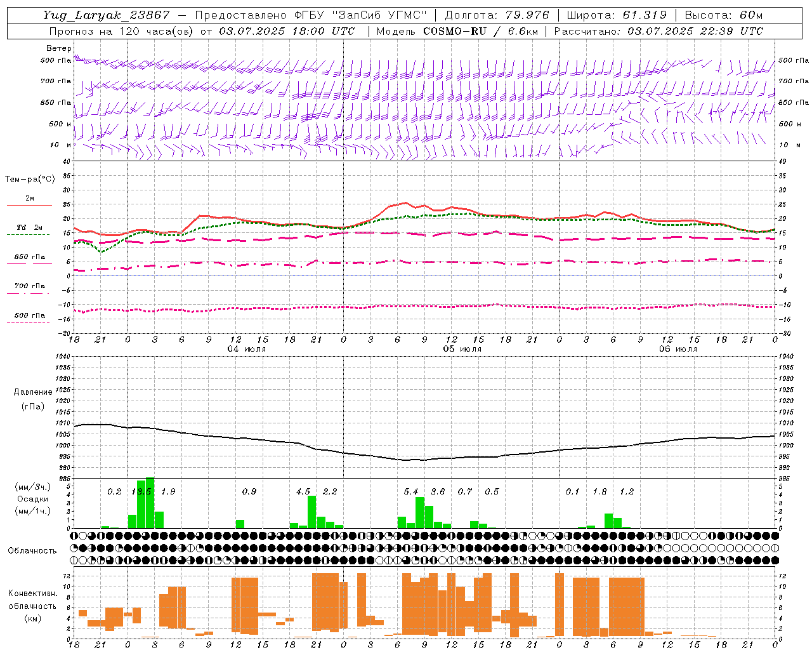Screen dimensions: 812x650
Task: Click the 0.2 precipitation total value
Action: tap(114, 492)
